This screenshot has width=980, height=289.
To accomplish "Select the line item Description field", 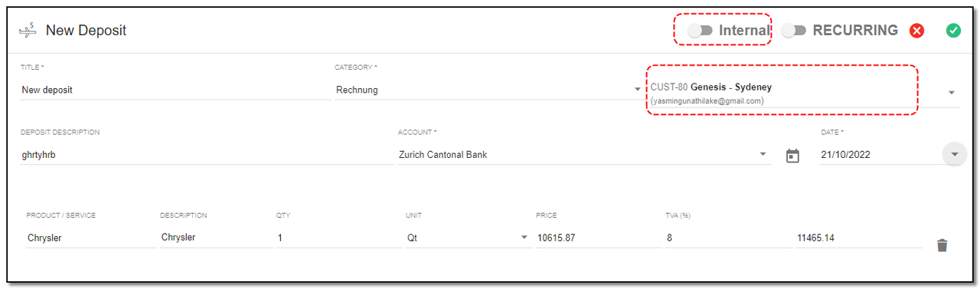I will click(x=216, y=238).
